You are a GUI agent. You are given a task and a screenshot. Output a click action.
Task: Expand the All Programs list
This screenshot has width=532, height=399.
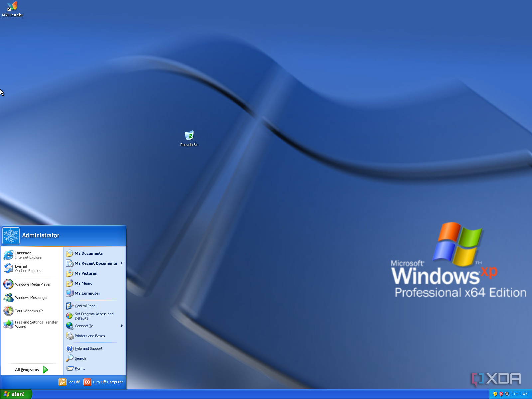27,369
